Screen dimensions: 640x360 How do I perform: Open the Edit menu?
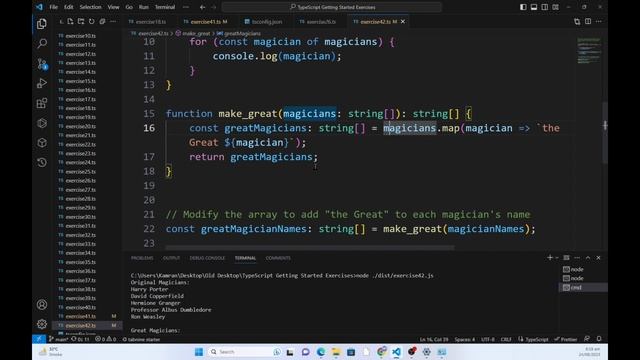pyautogui.click(x=69, y=7)
